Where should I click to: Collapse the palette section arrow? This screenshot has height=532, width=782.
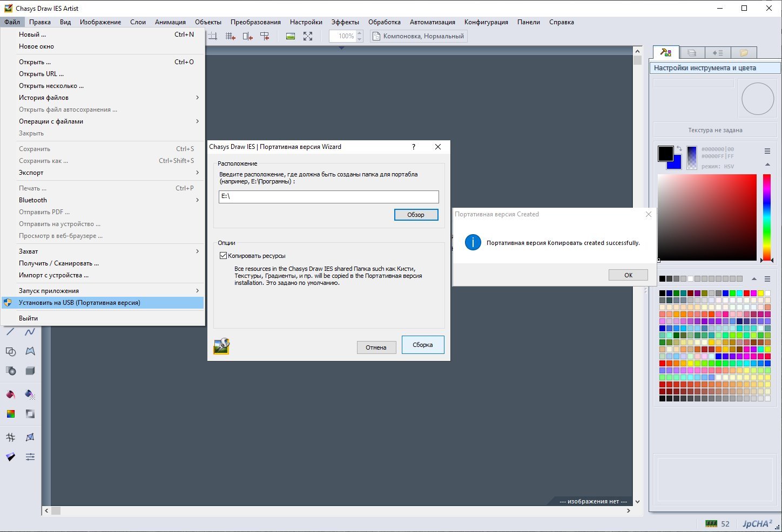click(x=754, y=279)
